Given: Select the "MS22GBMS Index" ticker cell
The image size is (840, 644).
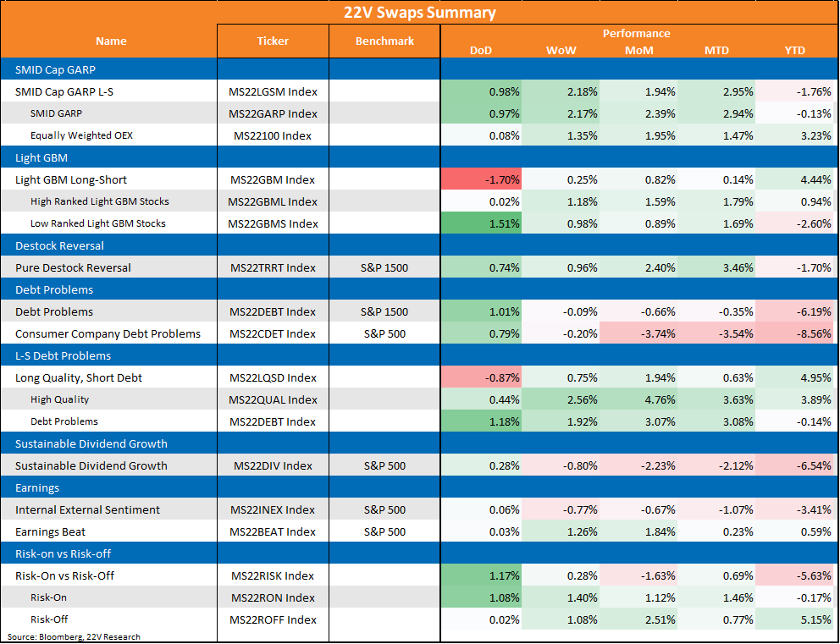Looking at the screenshot, I should pos(274,223).
